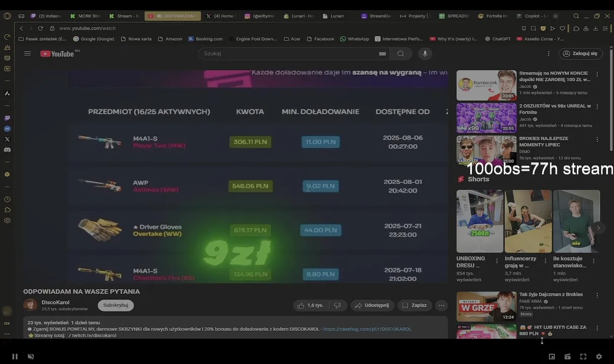This screenshot has width=614, height=364.
Task: Open options for Streamuję na NOWYM KONCIE video
Action: [x=597, y=74]
